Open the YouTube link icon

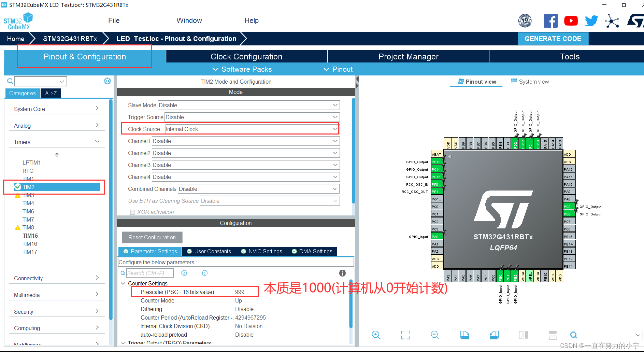tap(571, 21)
